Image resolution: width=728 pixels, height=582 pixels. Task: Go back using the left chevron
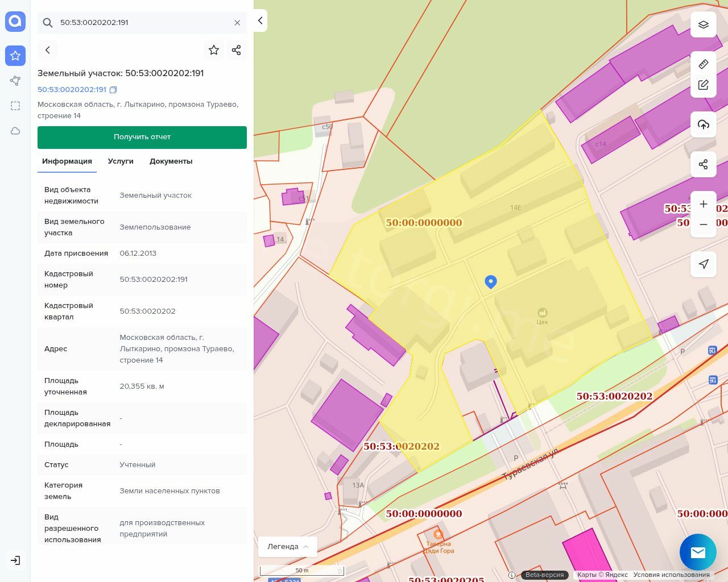48,50
